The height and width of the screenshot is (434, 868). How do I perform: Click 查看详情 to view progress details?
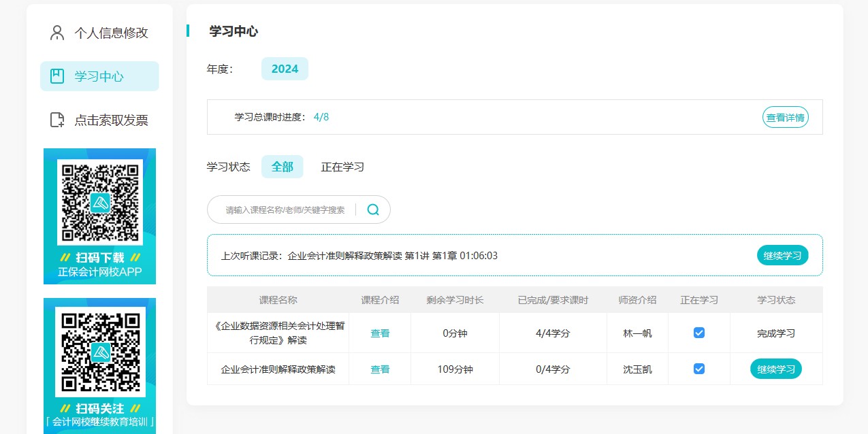tap(785, 117)
